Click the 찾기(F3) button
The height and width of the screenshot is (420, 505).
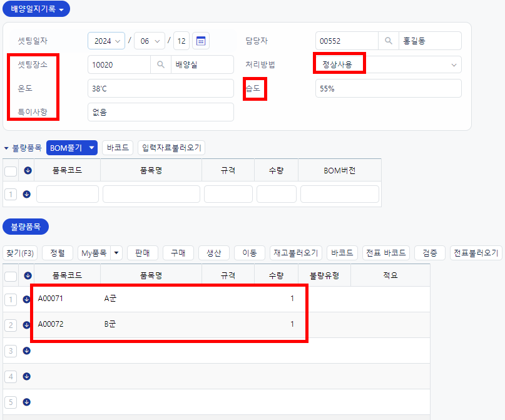click(x=20, y=253)
